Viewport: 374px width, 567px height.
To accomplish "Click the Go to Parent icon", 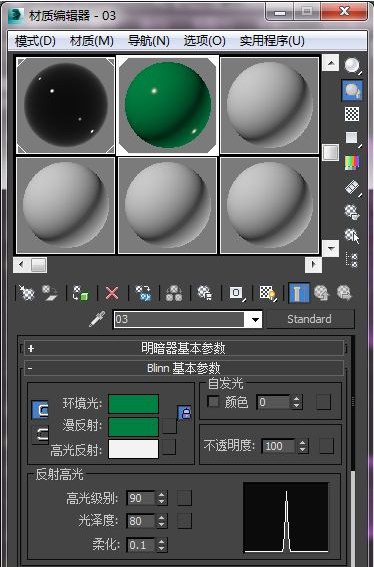I will point(321,293).
